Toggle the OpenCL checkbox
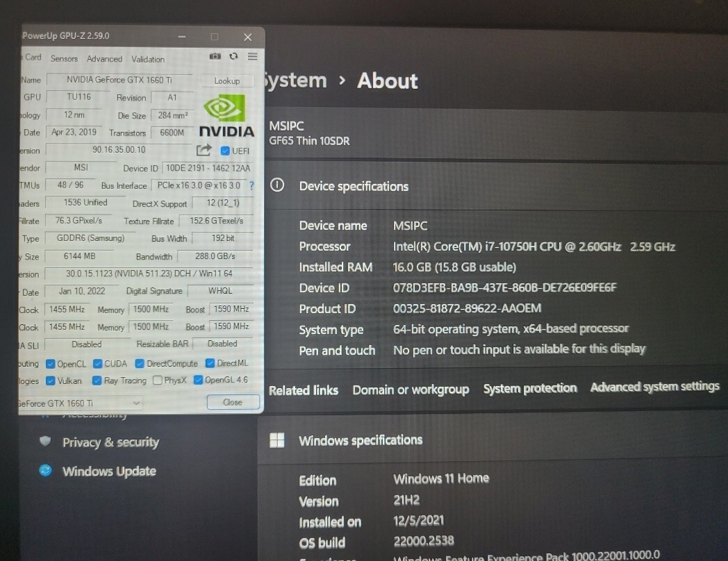 click(51, 364)
